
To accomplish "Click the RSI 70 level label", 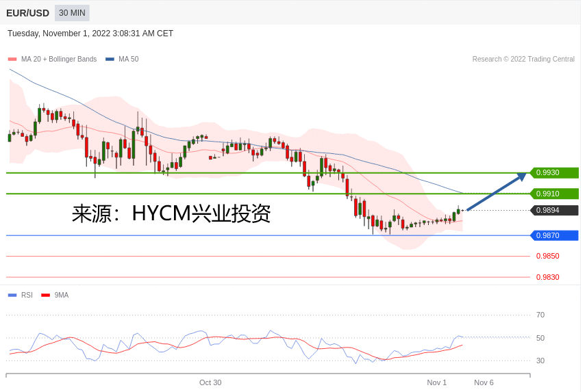I will click(540, 315).
